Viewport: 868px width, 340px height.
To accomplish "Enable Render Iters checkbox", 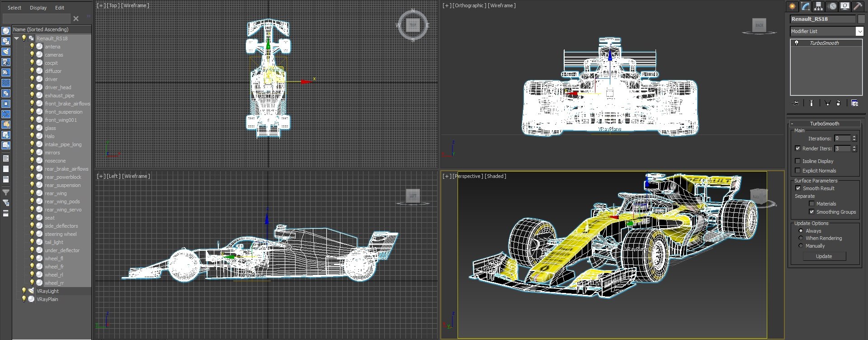I will [x=797, y=148].
